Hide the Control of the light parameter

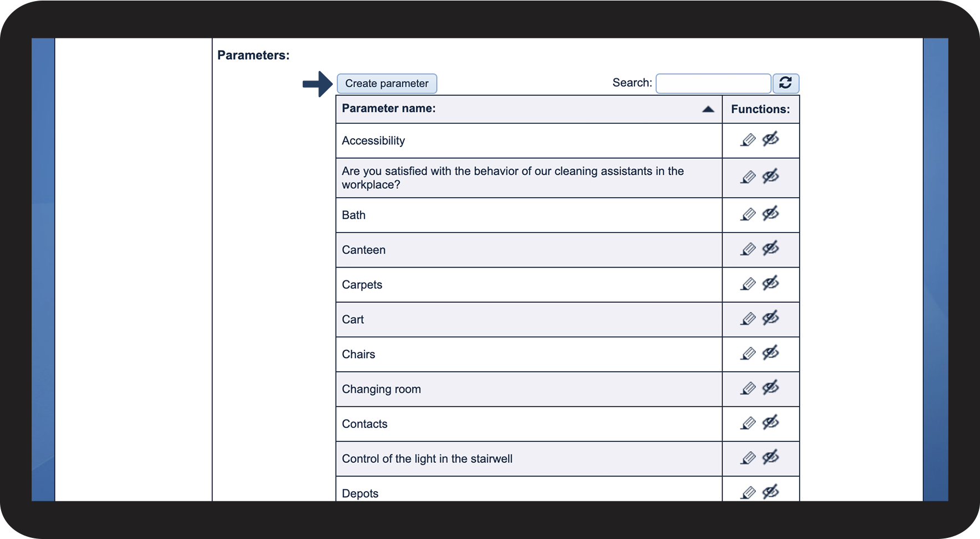point(770,457)
